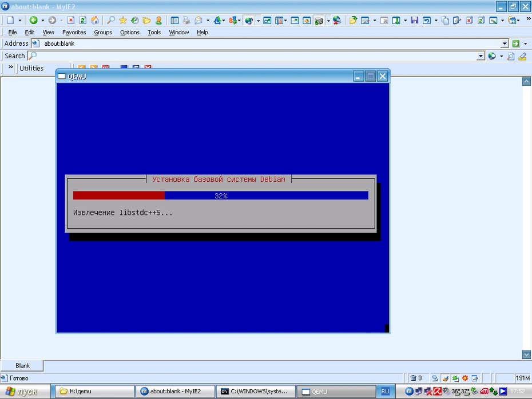Viewport: 532px width, 399px height.
Task: Click the page scrollbar down arrow
Action: pyautogui.click(x=526, y=354)
